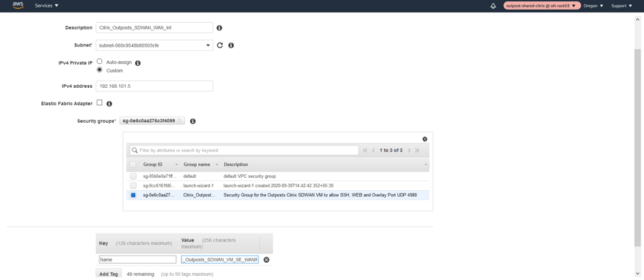Click the IPv4 address field

(x=154, y=86)
